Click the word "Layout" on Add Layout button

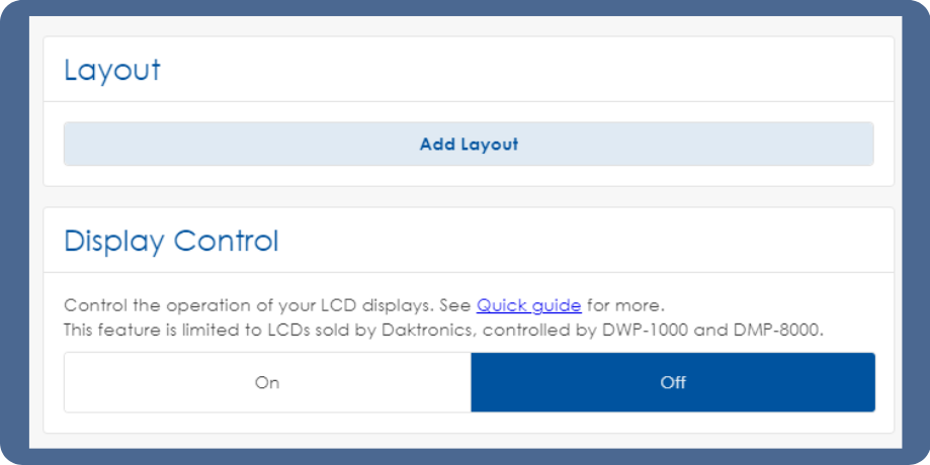(489, 144)
